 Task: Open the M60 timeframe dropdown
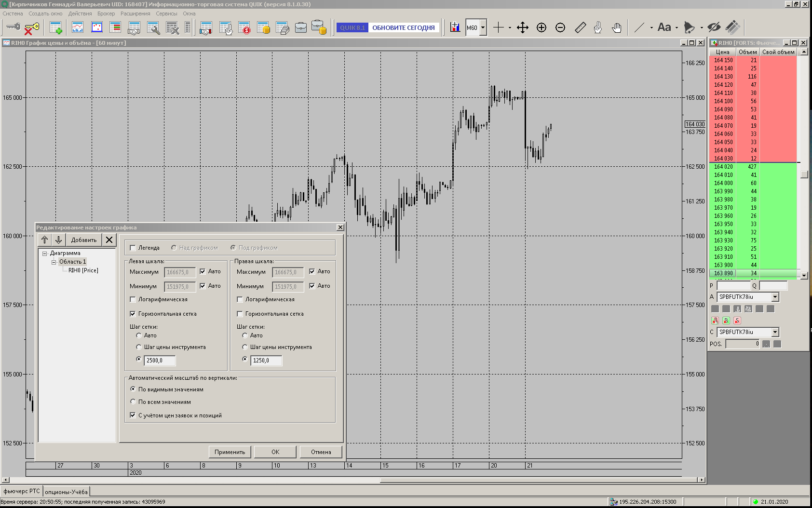[483, 27]
